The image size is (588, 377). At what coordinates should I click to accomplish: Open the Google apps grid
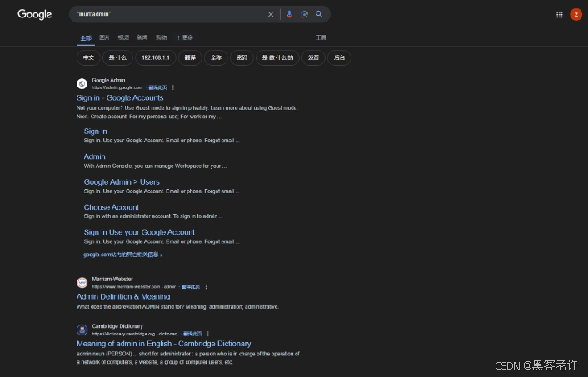560,15
